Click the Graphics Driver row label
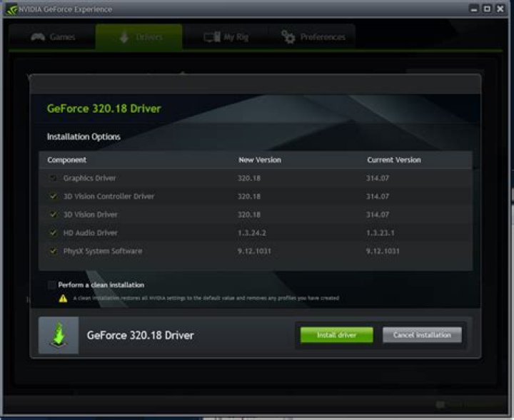 [x=89, y=178]
